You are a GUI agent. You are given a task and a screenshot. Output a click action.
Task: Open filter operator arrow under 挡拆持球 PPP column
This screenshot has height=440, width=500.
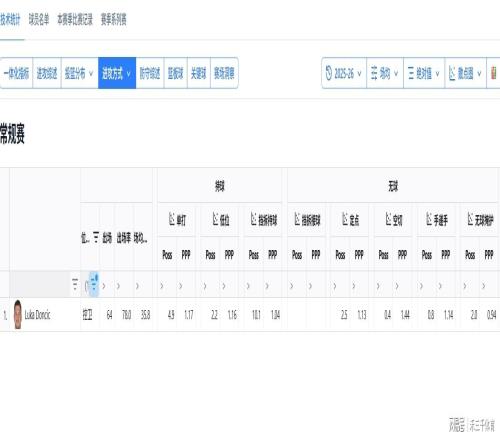(267, 286)
